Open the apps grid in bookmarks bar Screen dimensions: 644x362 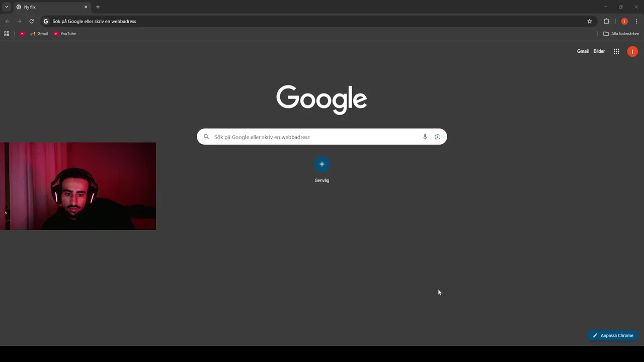point(7,34)
